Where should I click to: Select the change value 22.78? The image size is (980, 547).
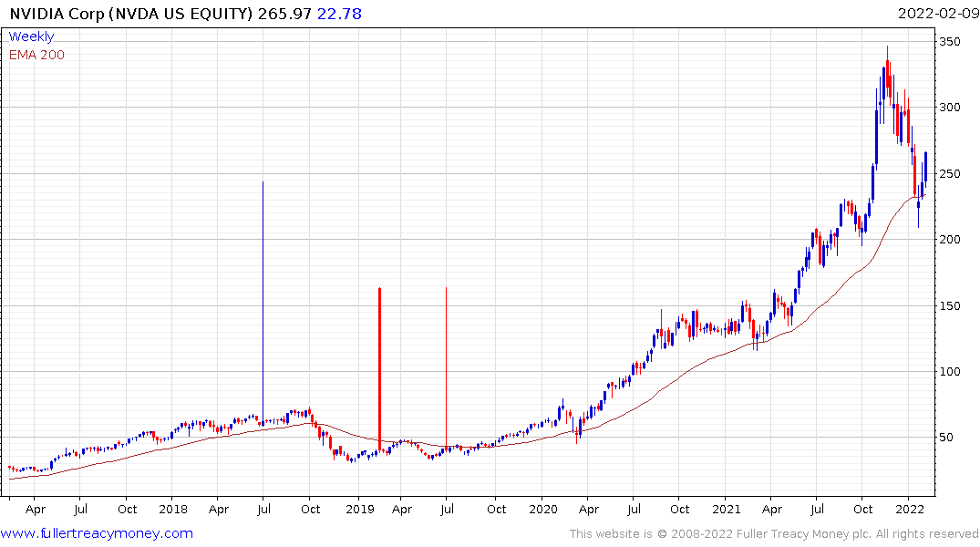(339, 14)
